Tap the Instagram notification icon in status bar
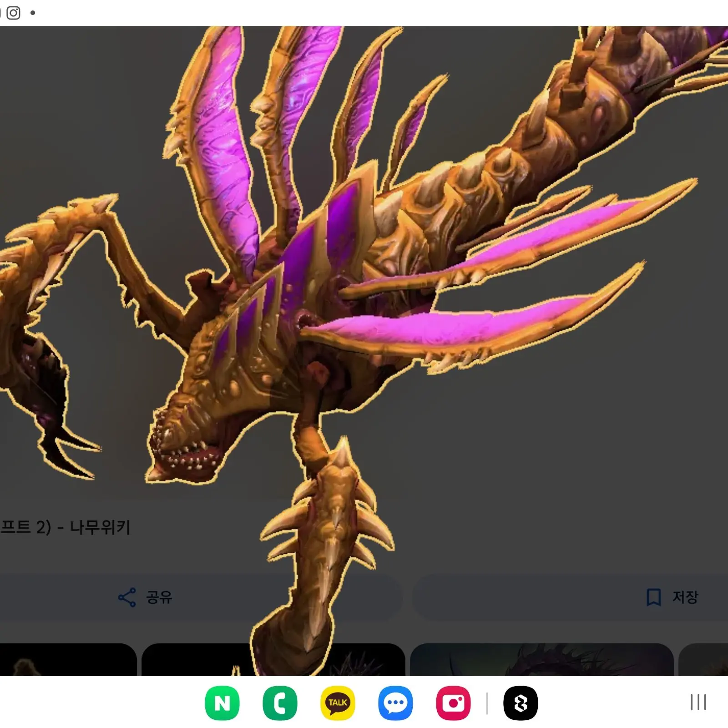This screenshot has height=728, width=728. click(x=13, y=13)
